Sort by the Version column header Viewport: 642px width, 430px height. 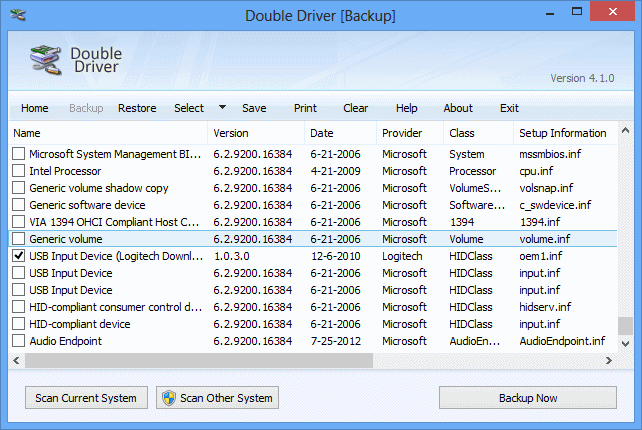click(256, 133)
